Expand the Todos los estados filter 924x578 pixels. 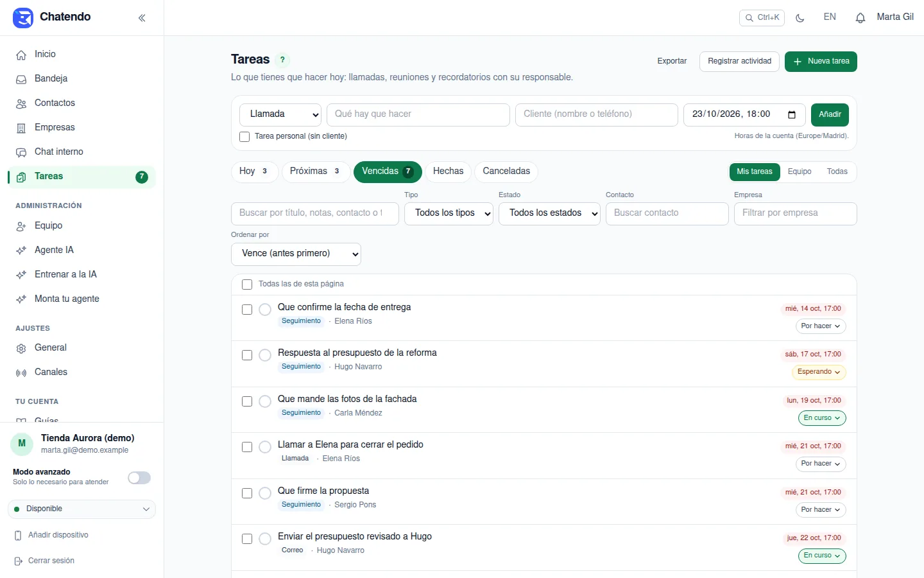pyautogui.click(x=549, y=213)
